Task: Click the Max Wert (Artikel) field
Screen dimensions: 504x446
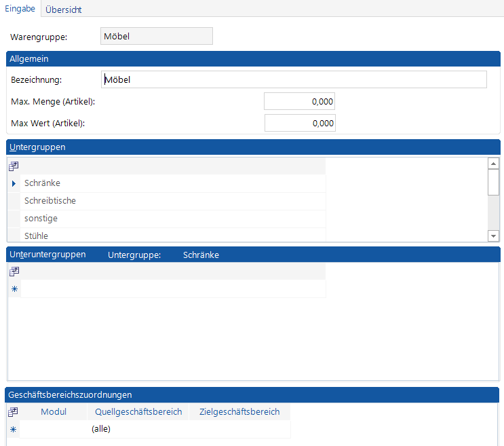Action: (299, 124)
